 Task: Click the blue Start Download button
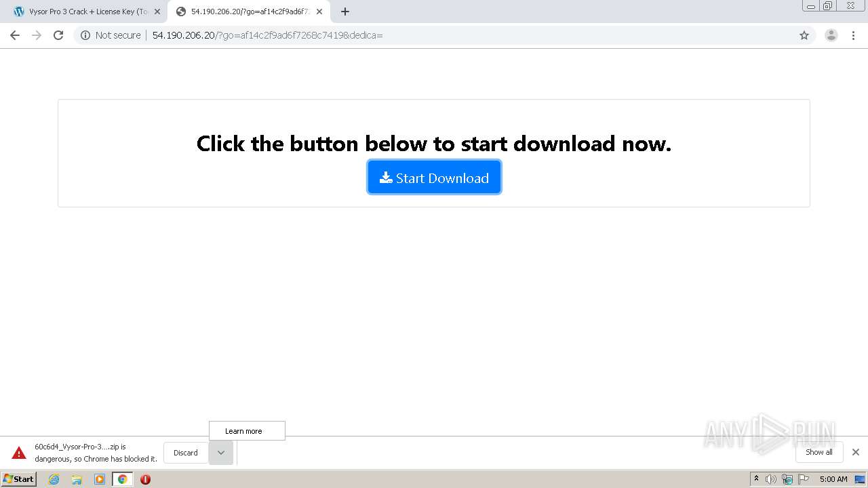434,177
